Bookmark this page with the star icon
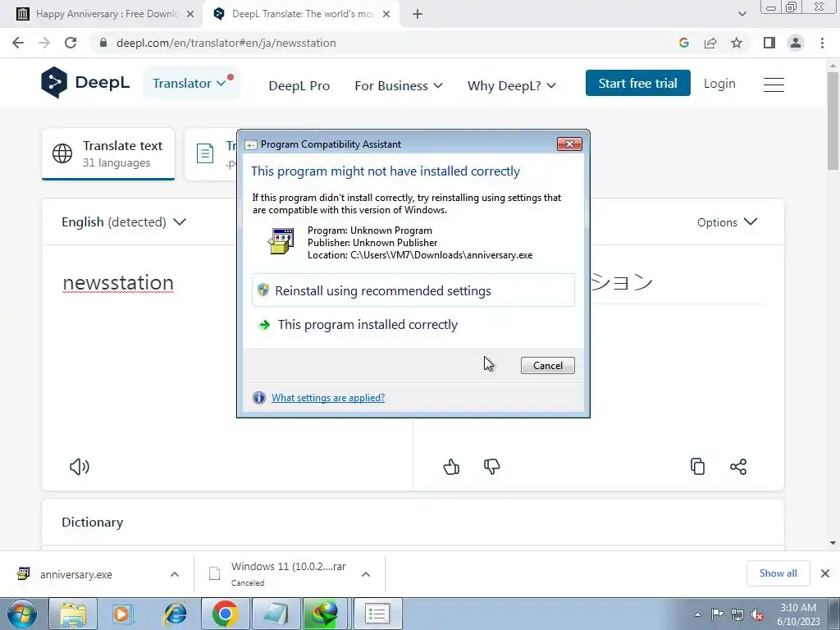Viewport: 840px width, 630px height. [x=737, y=43]
